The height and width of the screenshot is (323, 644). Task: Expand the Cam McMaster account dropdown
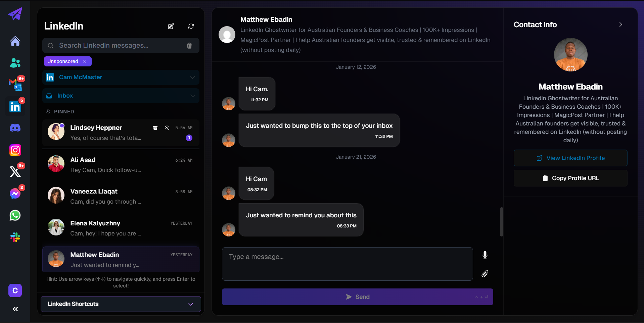pyautogui.click(x=193, y=77)
